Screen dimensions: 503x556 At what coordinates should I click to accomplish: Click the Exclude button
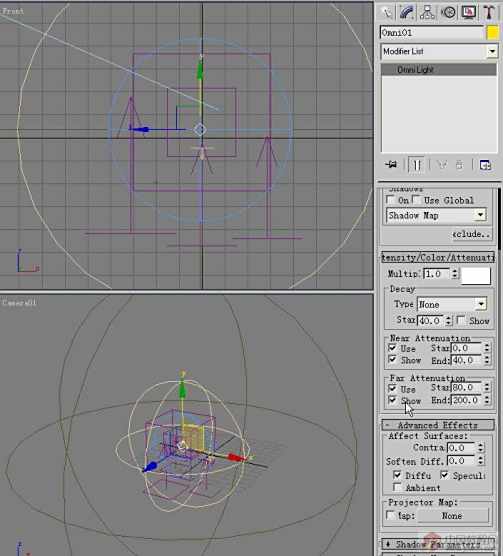pos(471,234)
